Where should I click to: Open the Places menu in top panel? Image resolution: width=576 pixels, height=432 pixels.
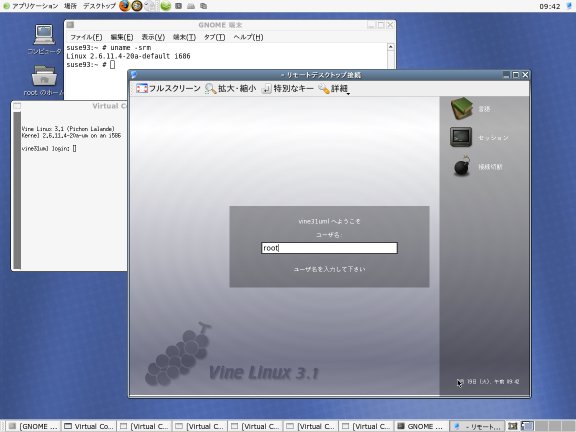[x=70, y=6]
